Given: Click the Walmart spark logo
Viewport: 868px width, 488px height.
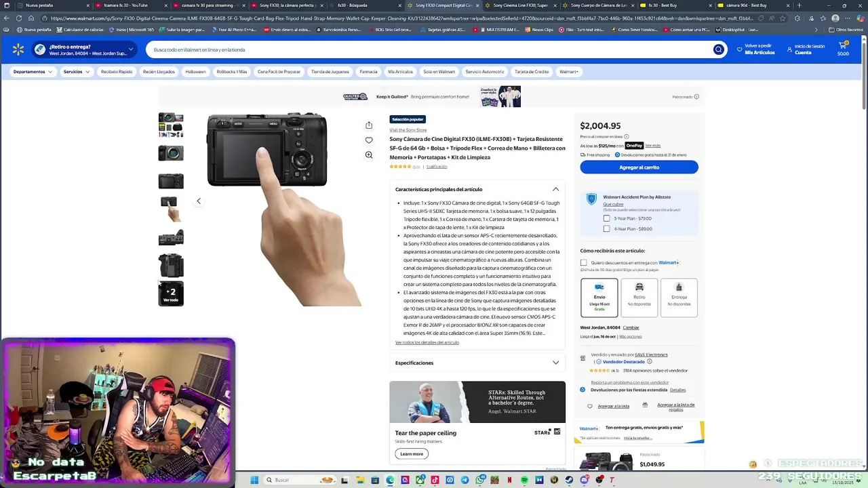Looking at the screenshot, I should (18, 49).
